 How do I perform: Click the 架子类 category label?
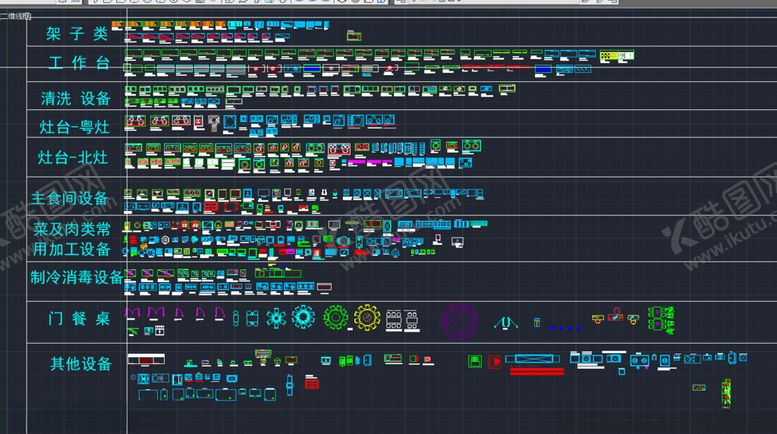coord(77,33)
